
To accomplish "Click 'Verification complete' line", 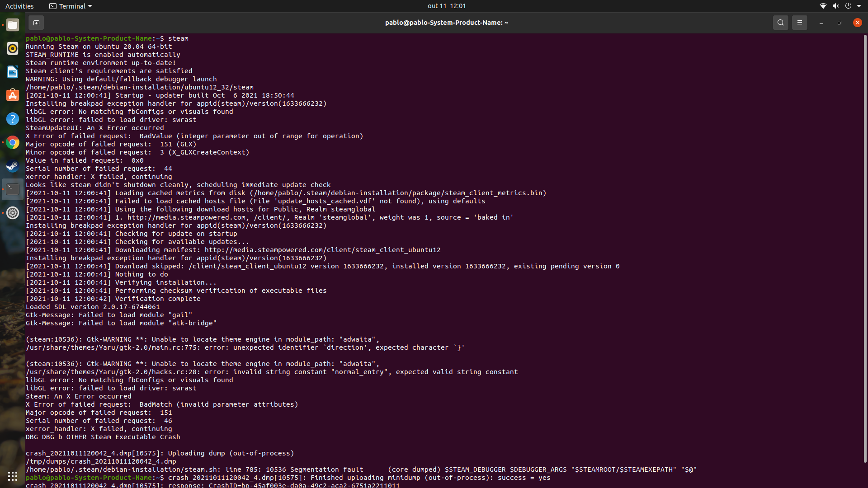I will coord(113,299).
